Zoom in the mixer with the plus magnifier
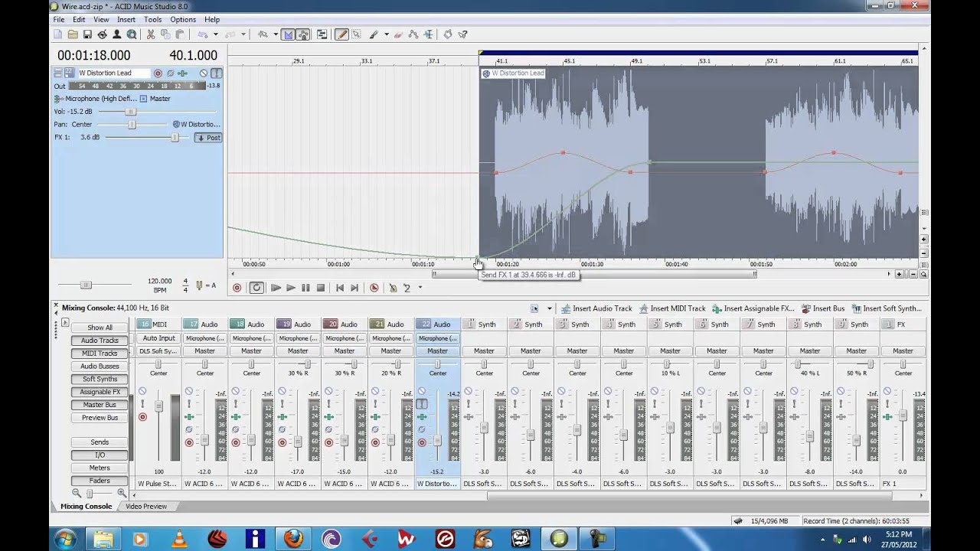The height and width of the screenshot is (551, 980). [122, 494]
